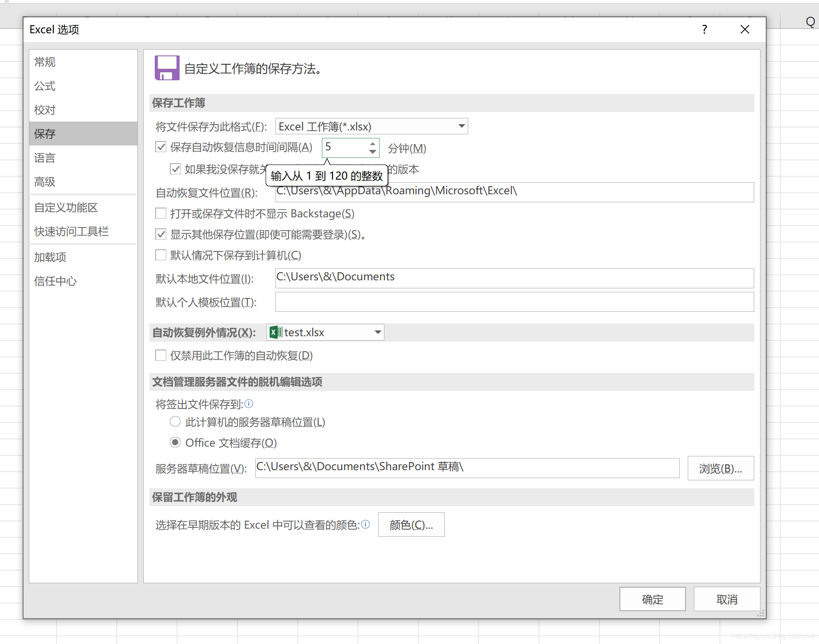Click 文档管理服务器文件的脱机编辑选项 heading

[237, 382]
